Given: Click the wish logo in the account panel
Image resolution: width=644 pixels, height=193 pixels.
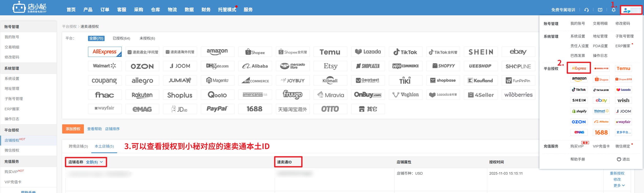Looking at the screenshot, I should tap(623, 100).
